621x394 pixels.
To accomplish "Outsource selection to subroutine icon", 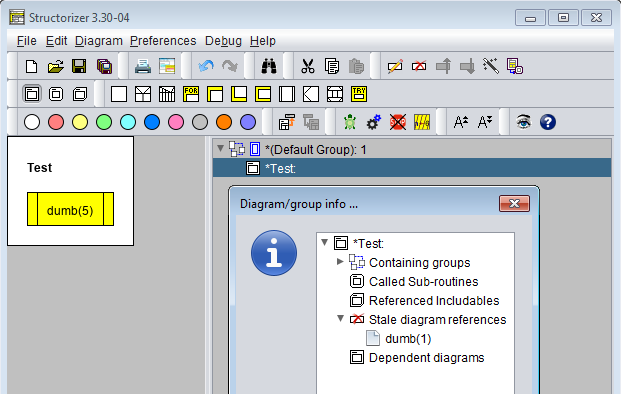I will click(515, 66).
